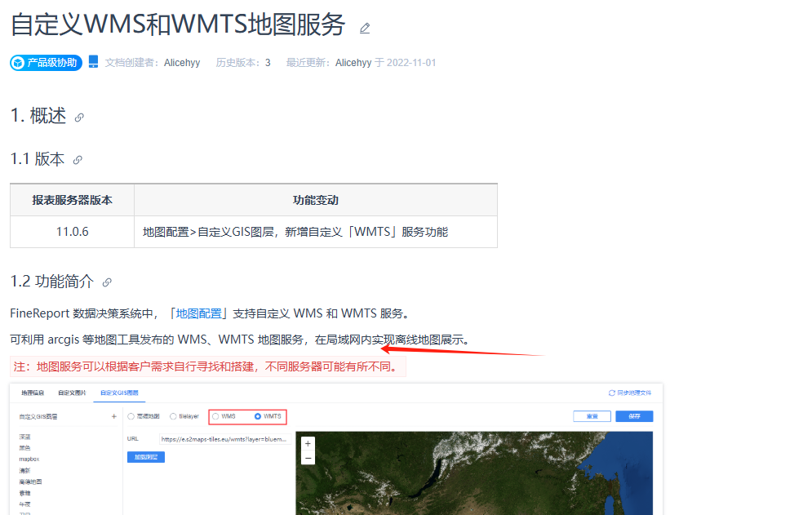Click the blue 加载图层 button
This screenshot has height=515, width=812.
146,457
